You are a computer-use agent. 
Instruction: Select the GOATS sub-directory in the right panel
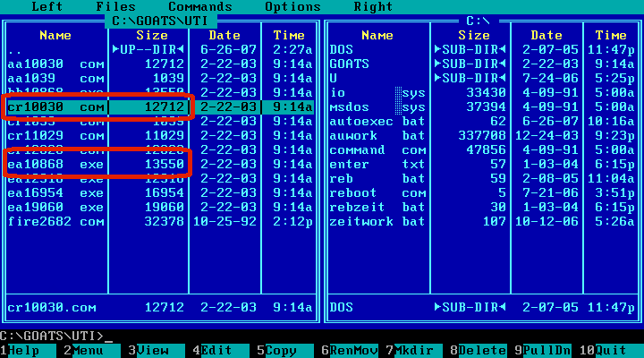349,64
